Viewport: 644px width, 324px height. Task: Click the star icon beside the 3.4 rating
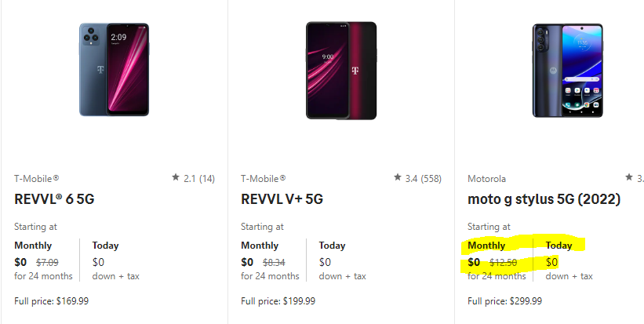pyautogui.click(x=398, y=178)
